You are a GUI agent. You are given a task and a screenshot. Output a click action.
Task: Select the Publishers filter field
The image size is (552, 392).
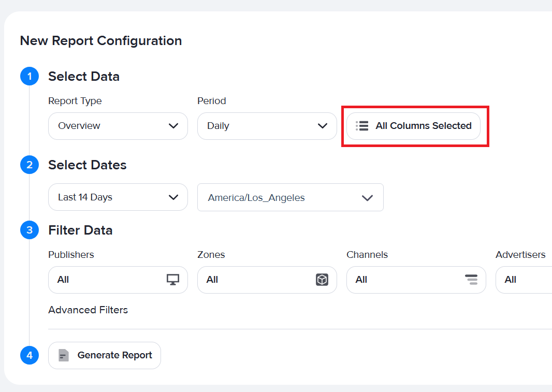[109, 280]
